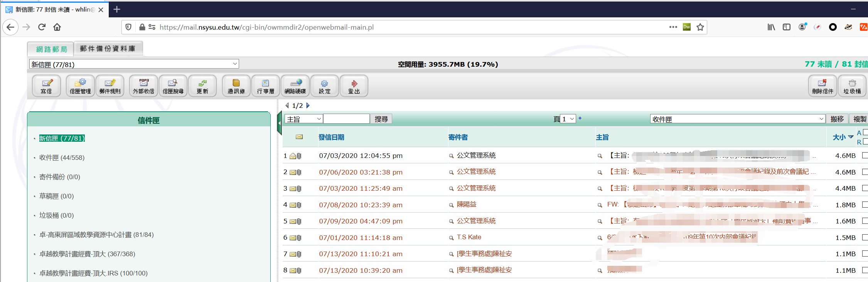Open 信匣搜尋 folder search tool
The image size is (868, 282).
[173, 86]
